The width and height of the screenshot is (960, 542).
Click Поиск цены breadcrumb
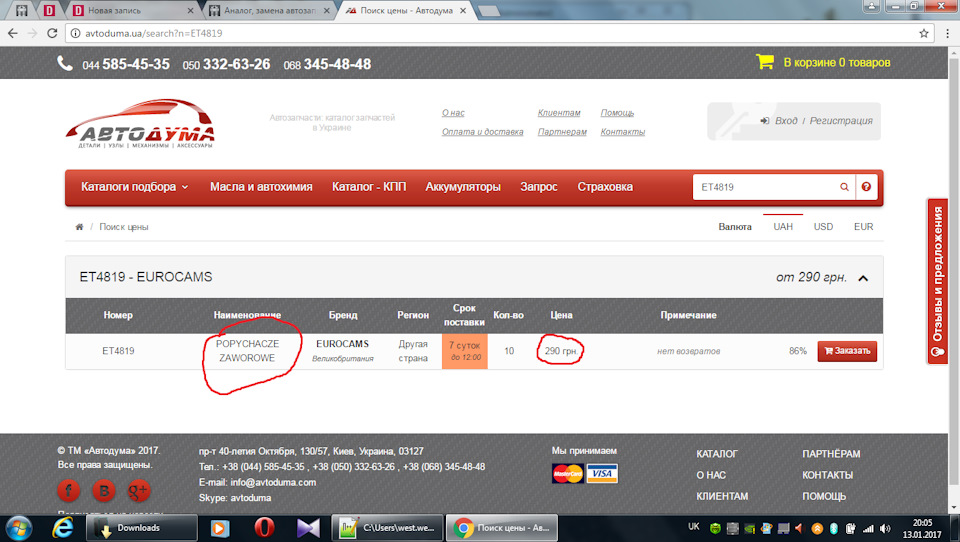click(124, 227)
